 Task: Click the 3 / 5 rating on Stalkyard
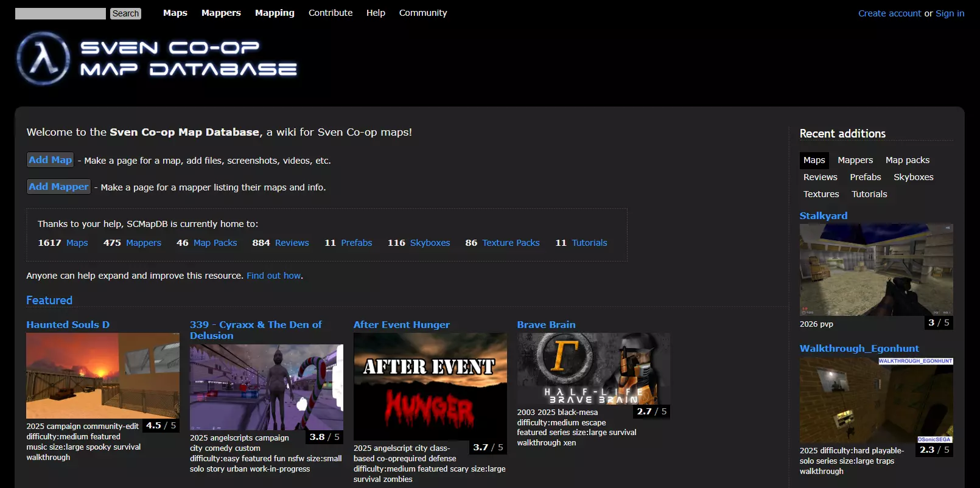[x=939, y=322]
